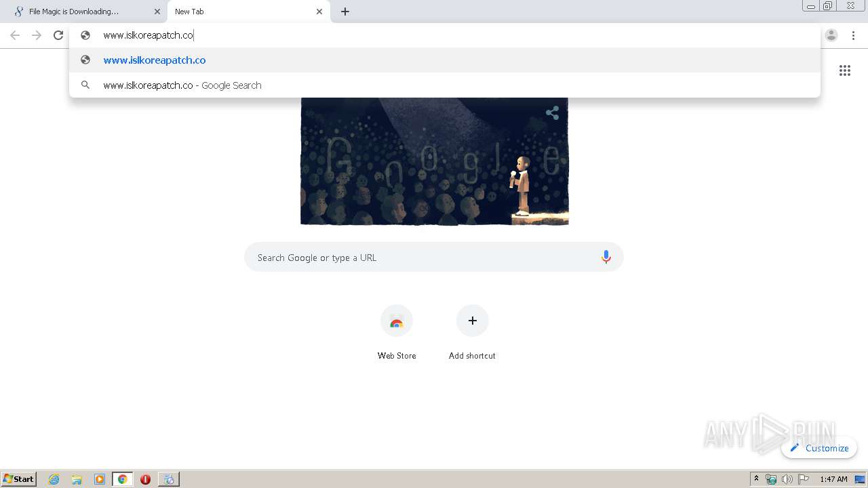Open the Action Center flag icon
The width and height of the screenshot is (868, 488).
[804, 479]
